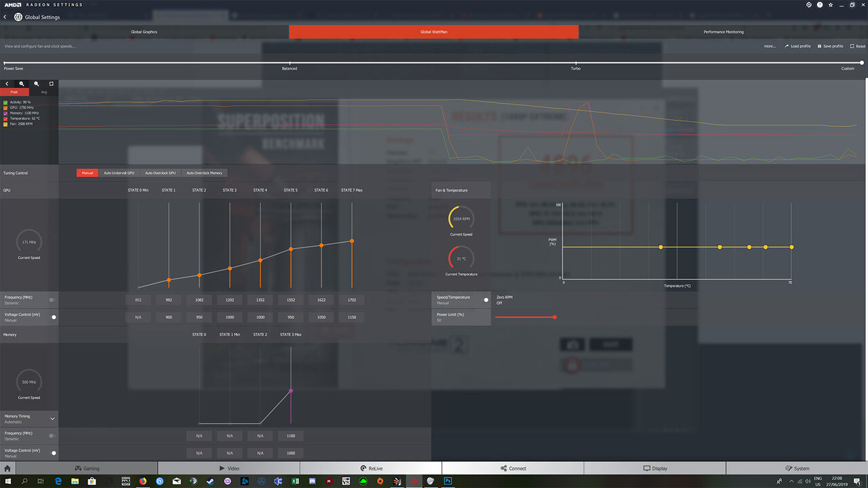Click the graph refresh/reset icon

point(51,84)
